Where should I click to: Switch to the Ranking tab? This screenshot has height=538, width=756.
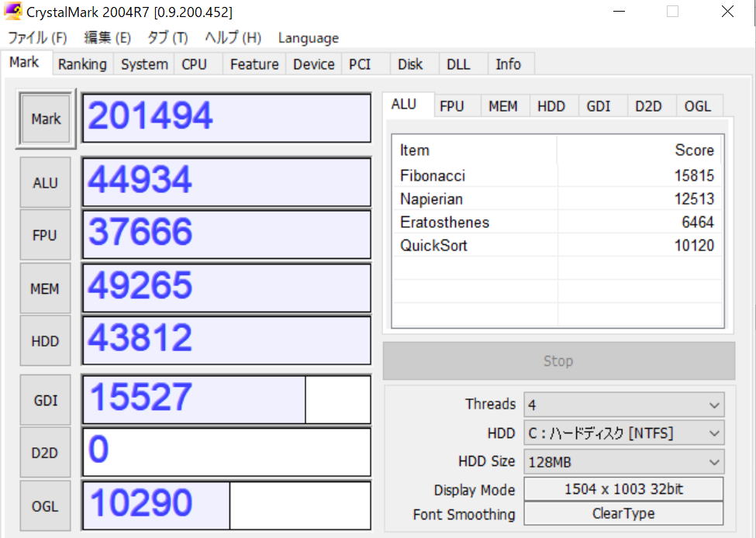pos(82,64)
